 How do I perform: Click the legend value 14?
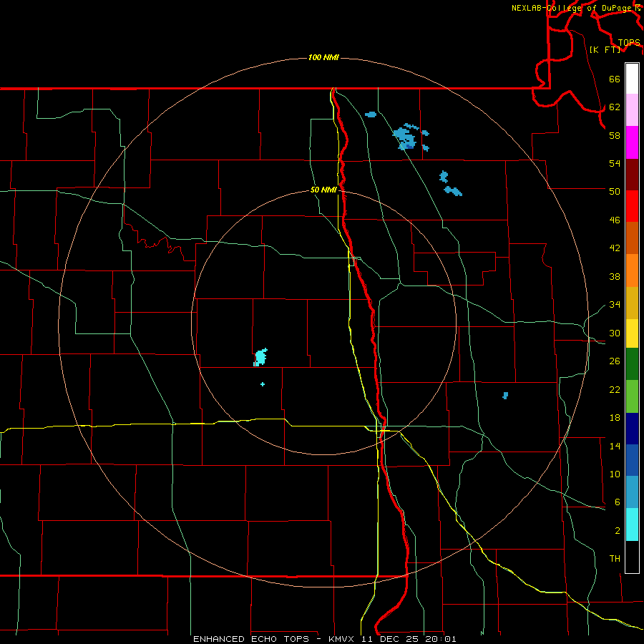click(x=615, y=446)
